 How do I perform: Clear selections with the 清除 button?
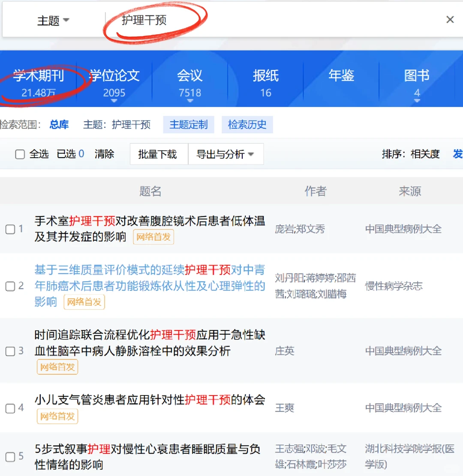click(x=105, y=154)
